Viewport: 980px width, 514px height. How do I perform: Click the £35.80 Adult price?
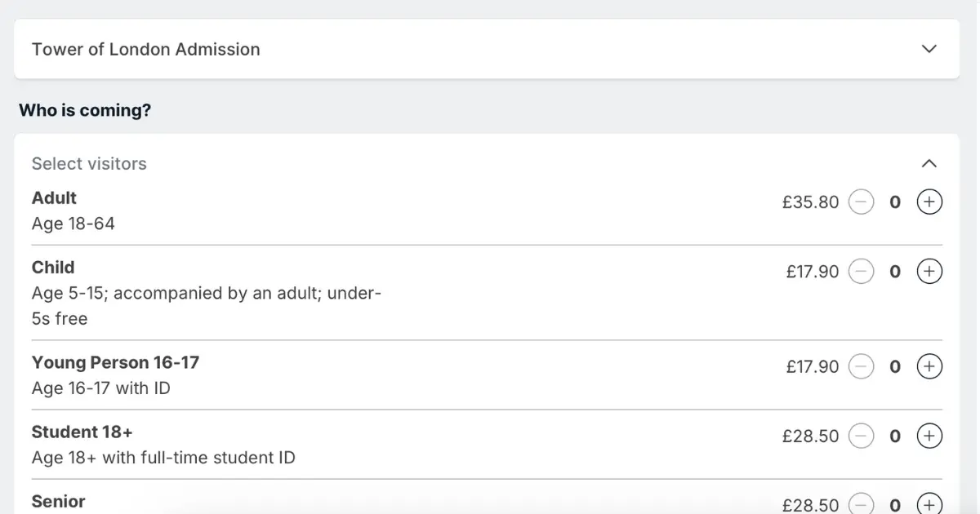point(810,202)
